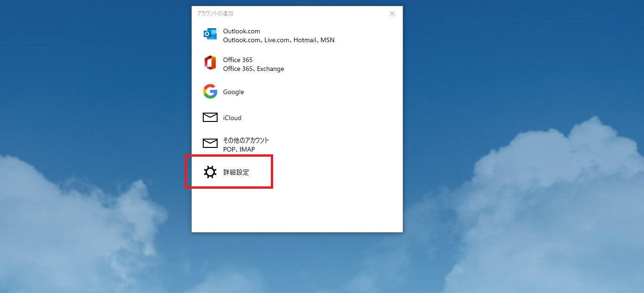
Task: Choose the Outlook.com account title
Action: click(x=242, y=31)
